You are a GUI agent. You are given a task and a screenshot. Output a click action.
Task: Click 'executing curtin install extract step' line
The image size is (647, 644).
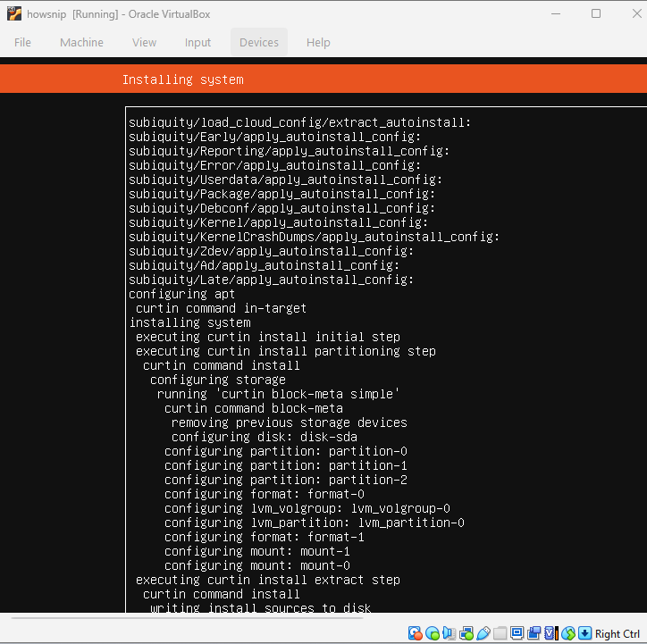click(x=268, y=580)
